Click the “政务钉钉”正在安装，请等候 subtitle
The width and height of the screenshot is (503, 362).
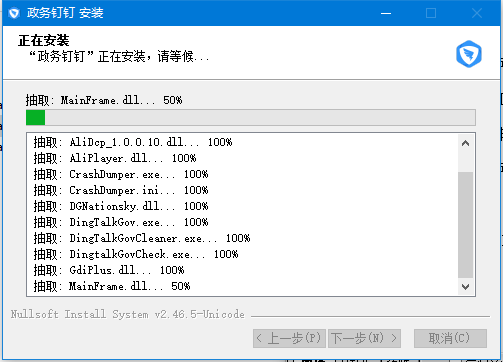coord(119,56)
